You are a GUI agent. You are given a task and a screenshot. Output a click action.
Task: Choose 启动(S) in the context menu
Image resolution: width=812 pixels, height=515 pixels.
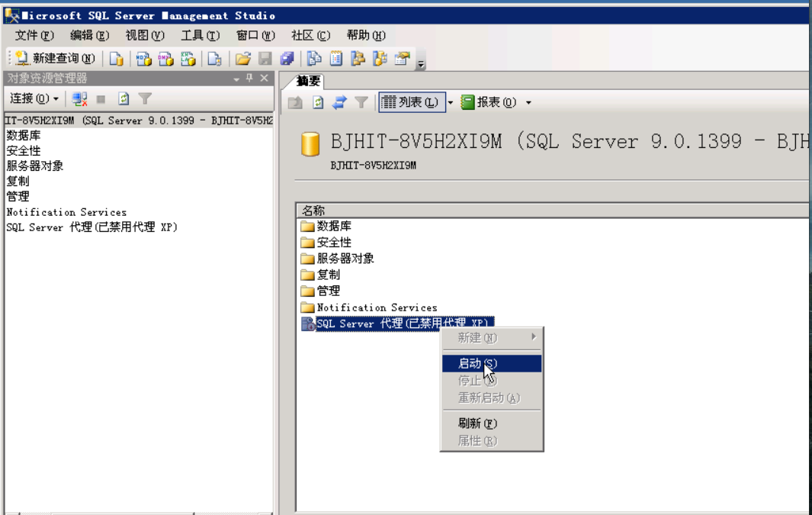(x=492, y=363)
